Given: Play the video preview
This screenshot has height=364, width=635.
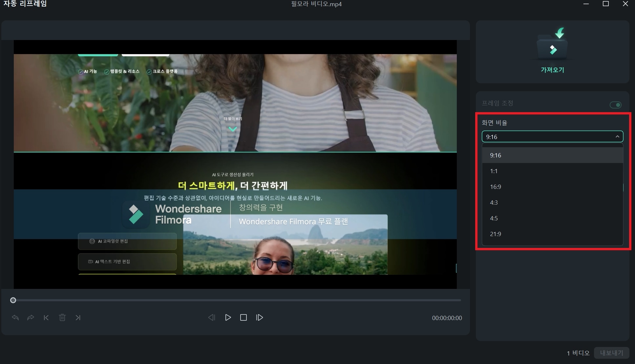Looking at the screenshot, I should coord(228,317).
